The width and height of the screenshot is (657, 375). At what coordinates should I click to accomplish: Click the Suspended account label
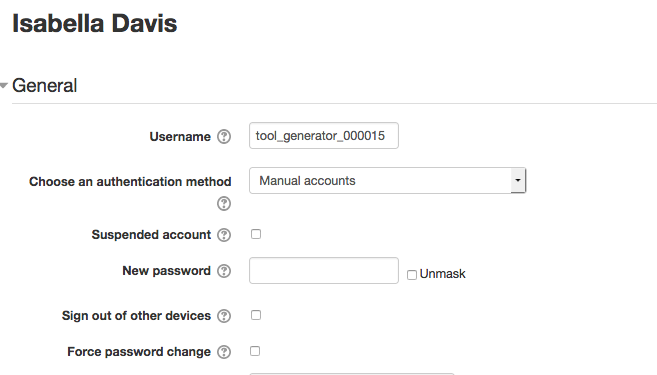click(x=151, y=235)
